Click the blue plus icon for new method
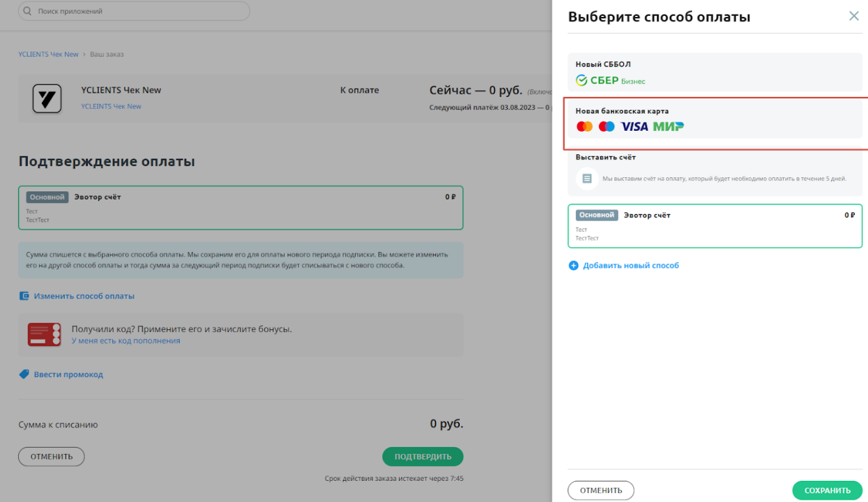 click(x=574, y=265)
